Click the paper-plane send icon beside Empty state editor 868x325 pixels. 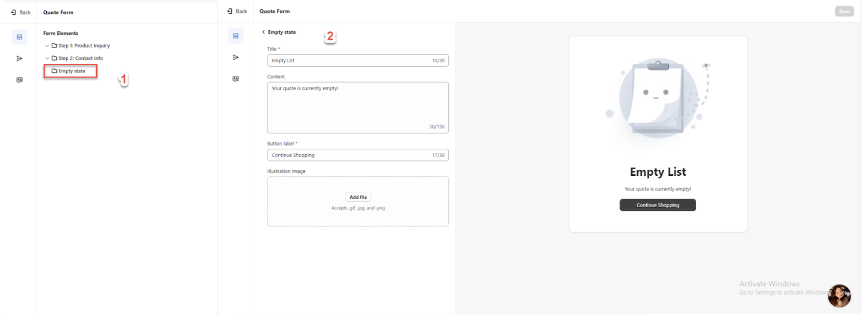(x=236, y=57)
